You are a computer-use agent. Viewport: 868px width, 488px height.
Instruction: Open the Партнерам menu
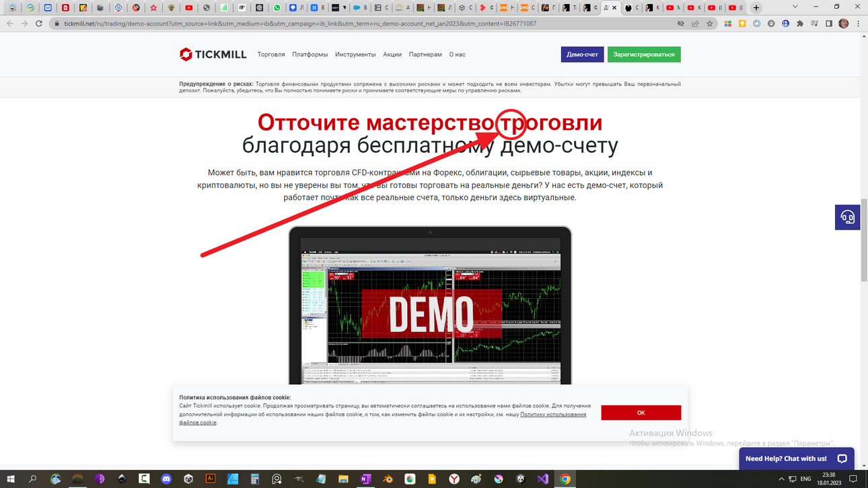[x=425, y=55]
